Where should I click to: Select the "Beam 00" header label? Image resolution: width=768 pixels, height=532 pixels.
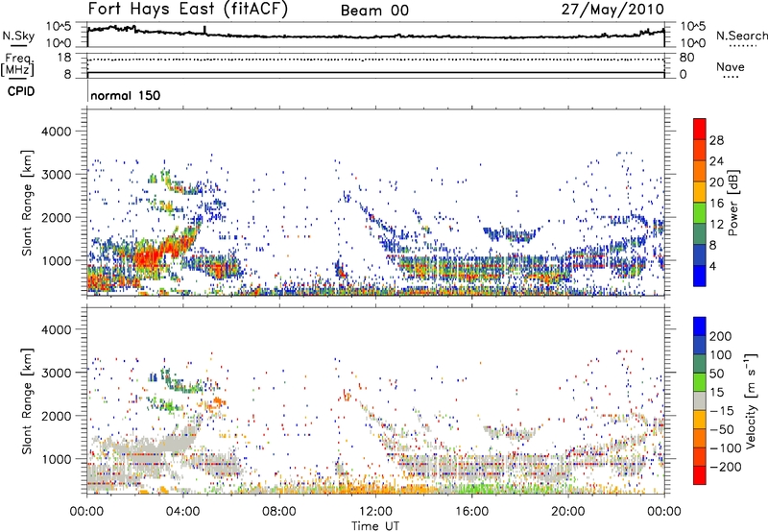[x=374, y=11]
